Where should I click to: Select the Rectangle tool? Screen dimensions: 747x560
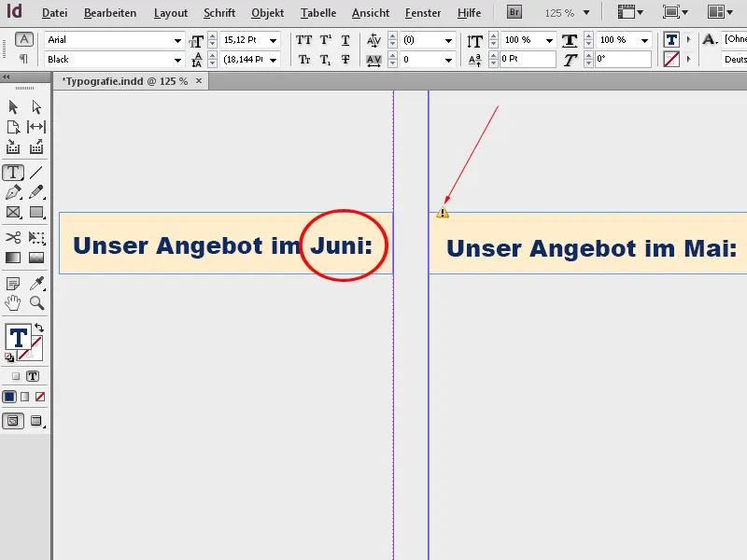(36, 213)
